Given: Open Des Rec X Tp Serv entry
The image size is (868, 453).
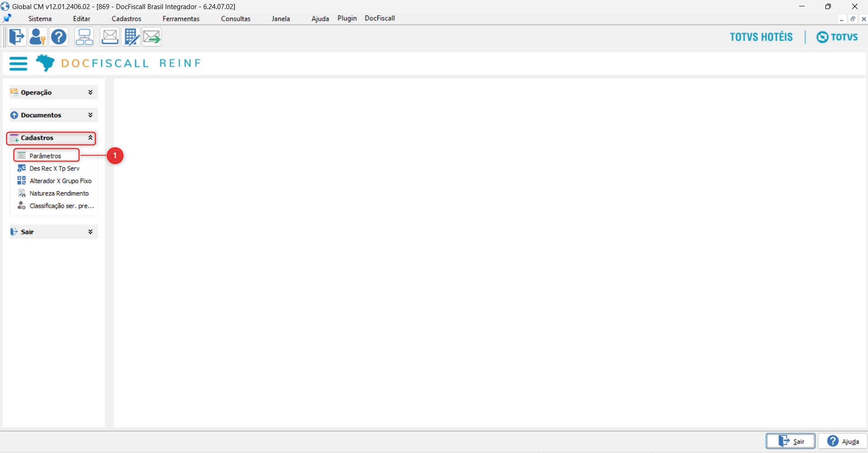Looking at the screenshot, I should (54, 168).
